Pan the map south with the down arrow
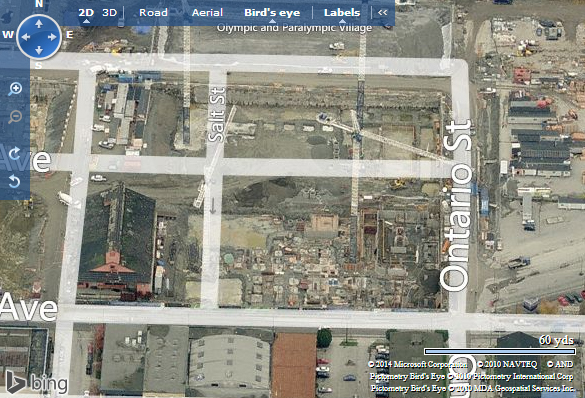The image size is (585, 398). click(x=39, y=50)
